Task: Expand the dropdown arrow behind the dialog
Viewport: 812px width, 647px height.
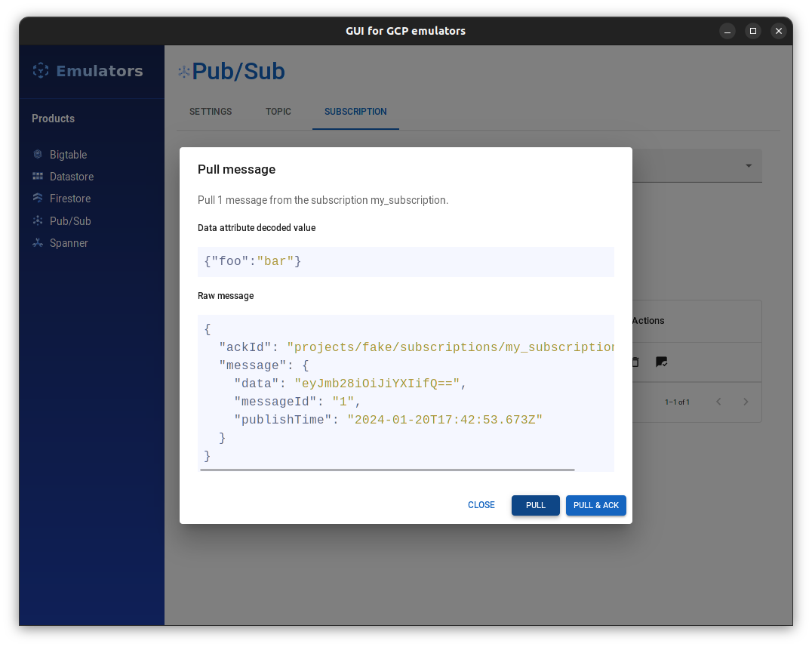Action: click(x=749, y=166)
